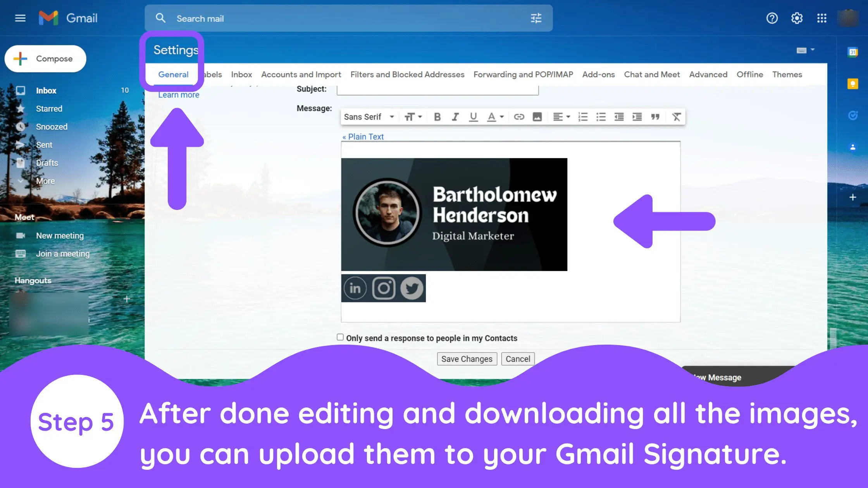Click the Underline formatting icon

click(x=473, y=116)
